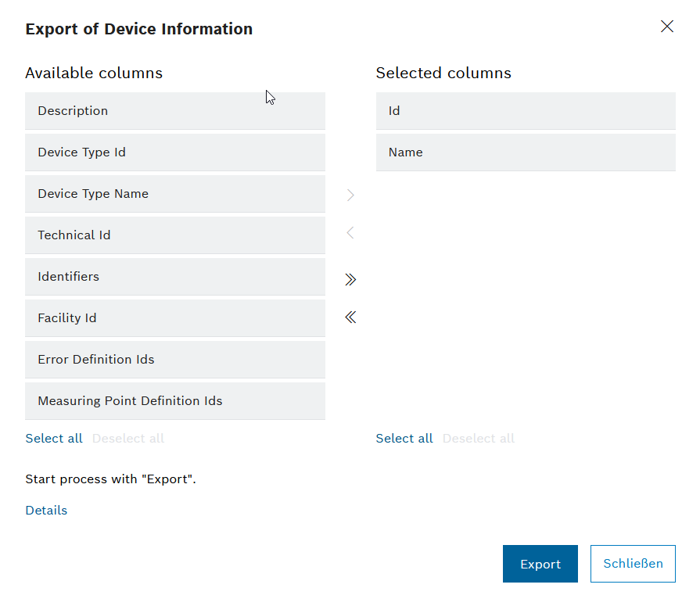Click the double left arrow to remove all
Screen dimensions: 700x606
coord(350,317)
